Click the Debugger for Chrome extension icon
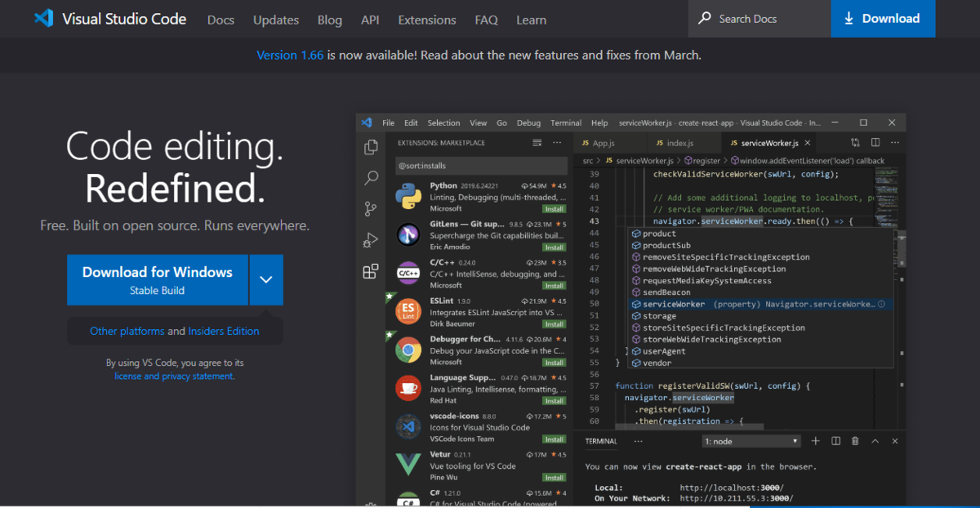 click(408, 350)
